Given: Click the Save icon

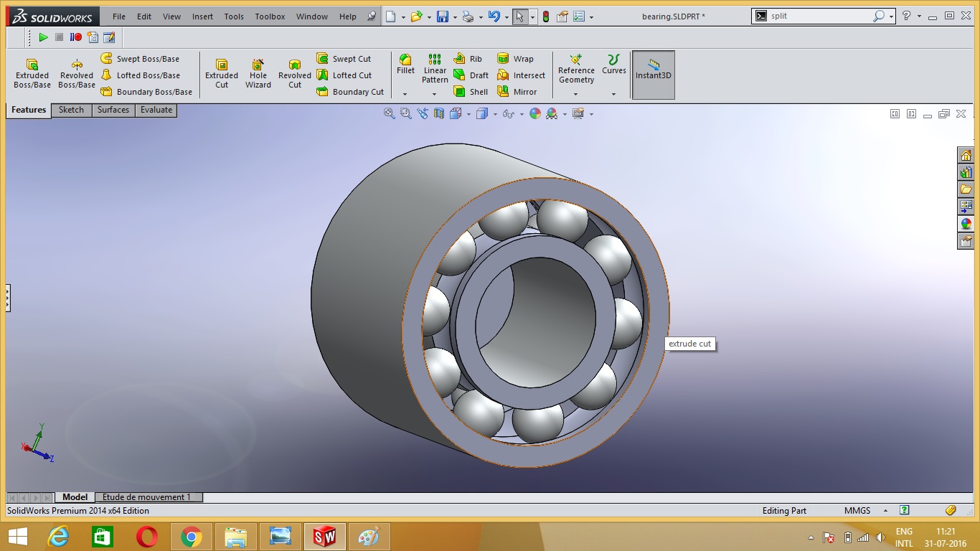Looking at the screenshot, I should click(x=443, y=17).
